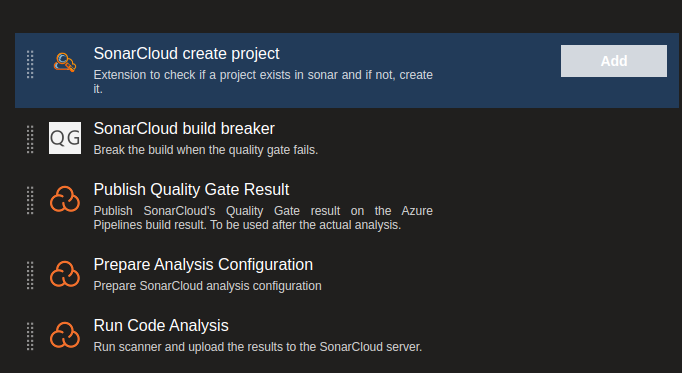The image size is (682, 373).
Task: Click the QG icon for build breaker
Action: tap(65, 138)
